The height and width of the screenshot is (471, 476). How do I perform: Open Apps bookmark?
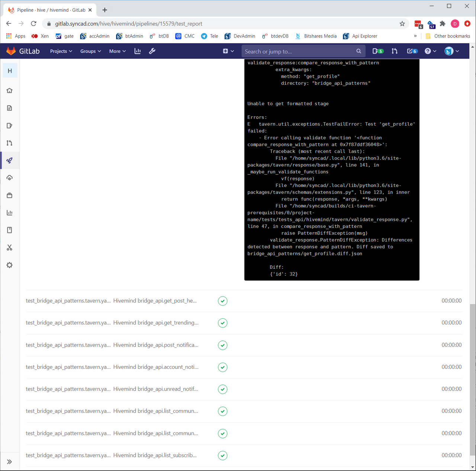16,36
